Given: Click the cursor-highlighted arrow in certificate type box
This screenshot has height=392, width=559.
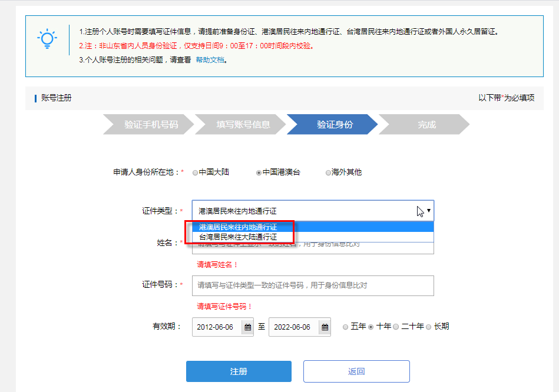Looking at the screenshot, I should pos(421,210).
